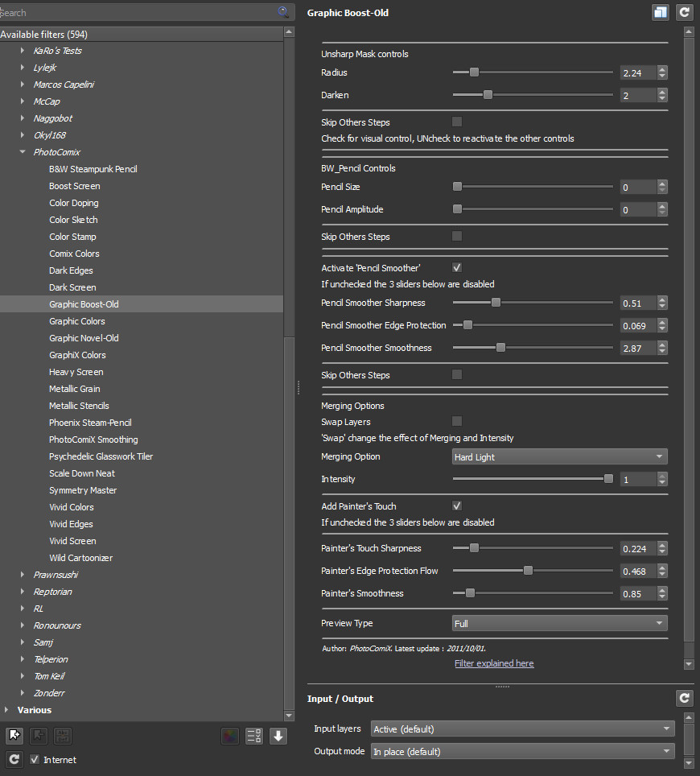Screen dimensions: 700x776
Task: Click the Pencil Smoother Smoothness slider handle
Action: pos(500,348)
